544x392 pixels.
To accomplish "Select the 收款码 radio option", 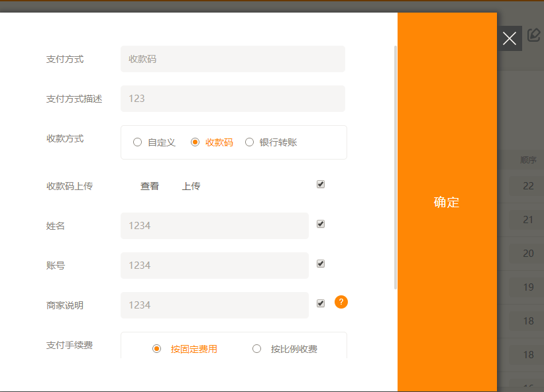I will pyautogui.click(x=195, y=142).
